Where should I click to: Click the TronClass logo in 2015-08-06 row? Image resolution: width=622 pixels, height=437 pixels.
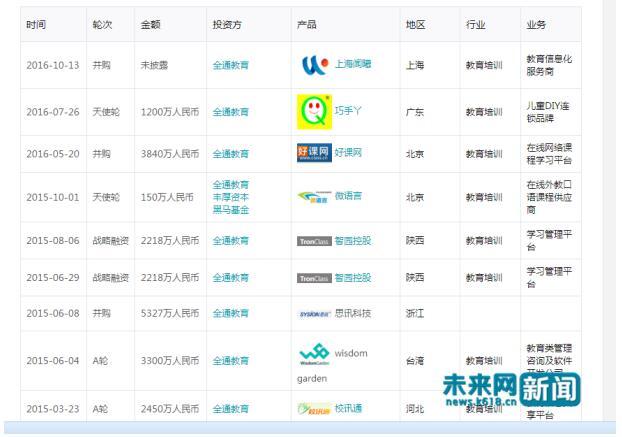314,241
